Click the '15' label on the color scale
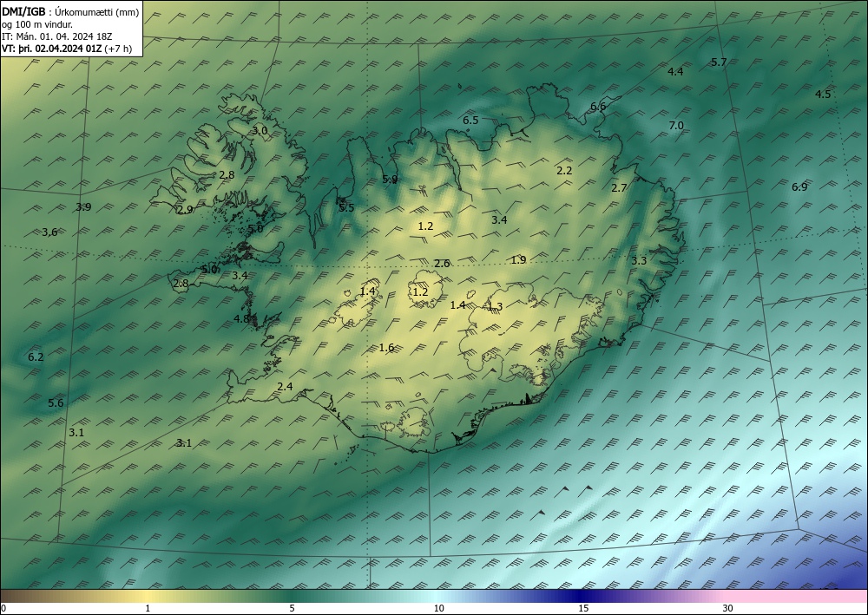Viewport: 868px width, 615px height. click(583, 608)
